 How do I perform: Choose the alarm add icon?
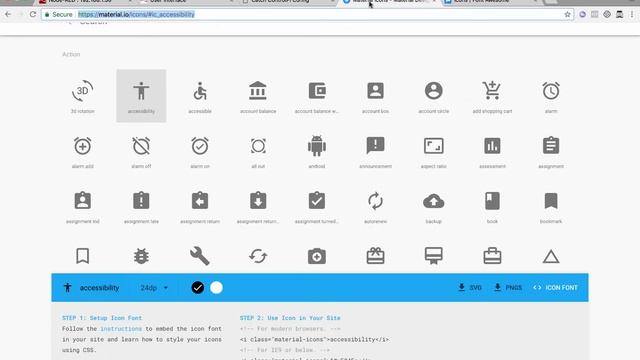pos(82,146)
